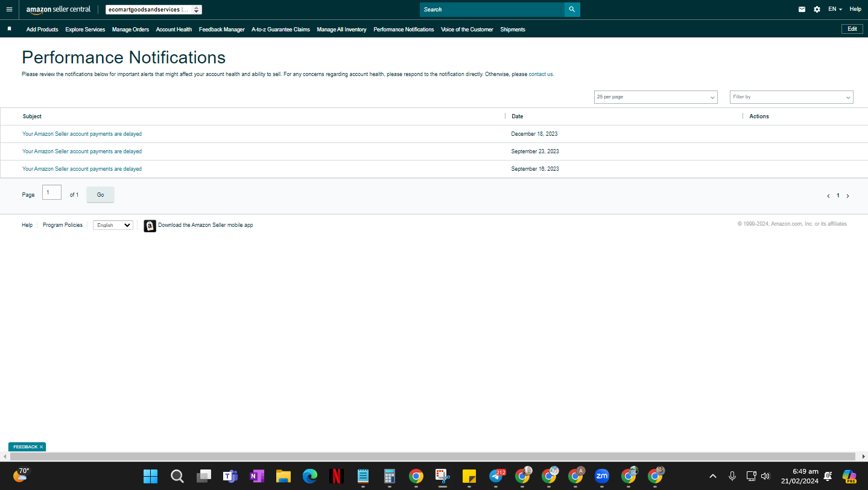The height and width of the screenshot is (490, 868).
Task: Open Telegram from taskbar
Action: coord(496,477)
